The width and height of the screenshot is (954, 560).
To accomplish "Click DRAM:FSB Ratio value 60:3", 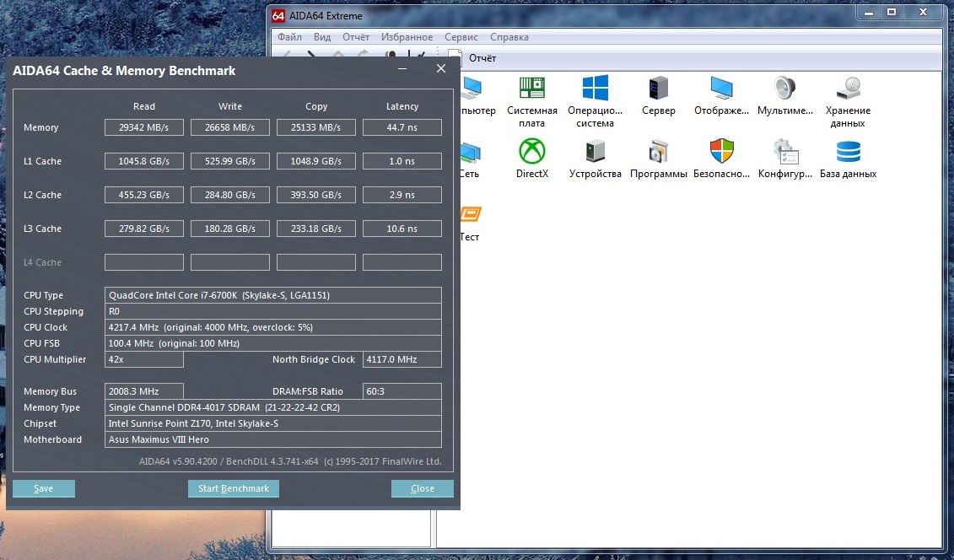I will [402, 391].
